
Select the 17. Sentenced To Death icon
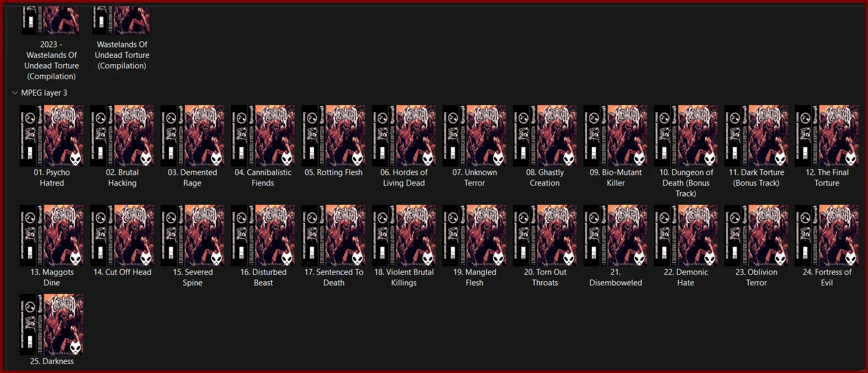[333, 236]
